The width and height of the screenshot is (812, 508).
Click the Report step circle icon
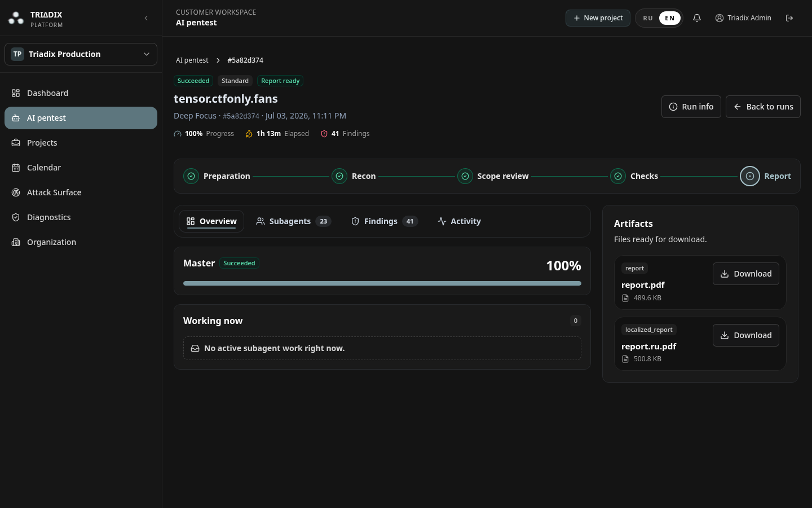(x=750, y=176)
